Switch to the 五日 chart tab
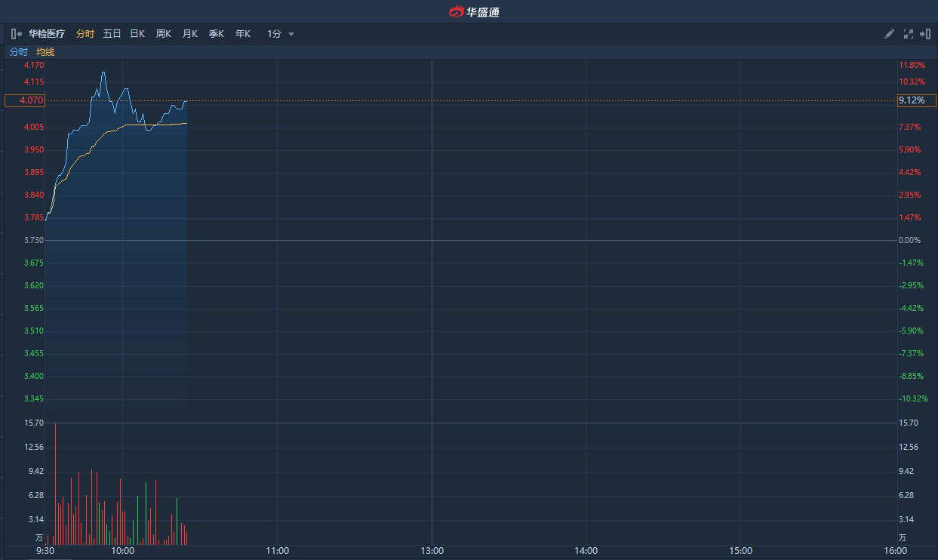 111,33
